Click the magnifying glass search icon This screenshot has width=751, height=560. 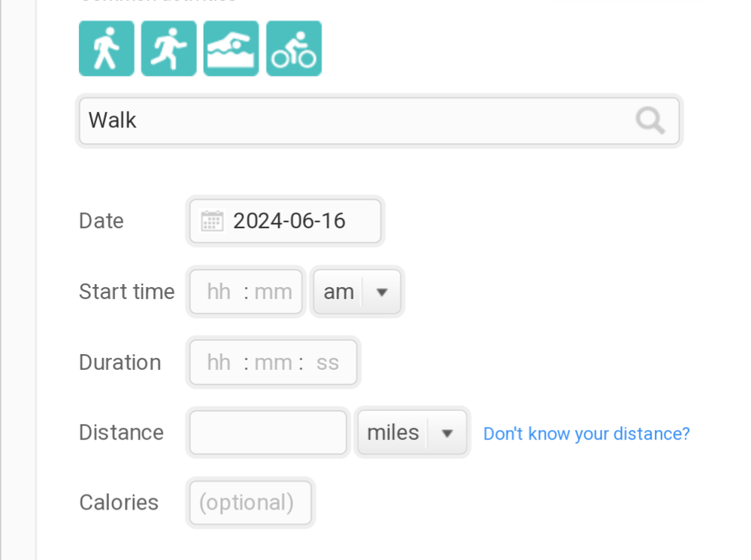(650, 120)
